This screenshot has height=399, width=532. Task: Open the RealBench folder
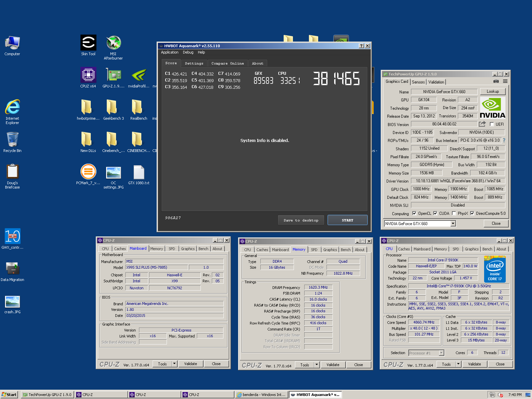[x=139, y=110]
